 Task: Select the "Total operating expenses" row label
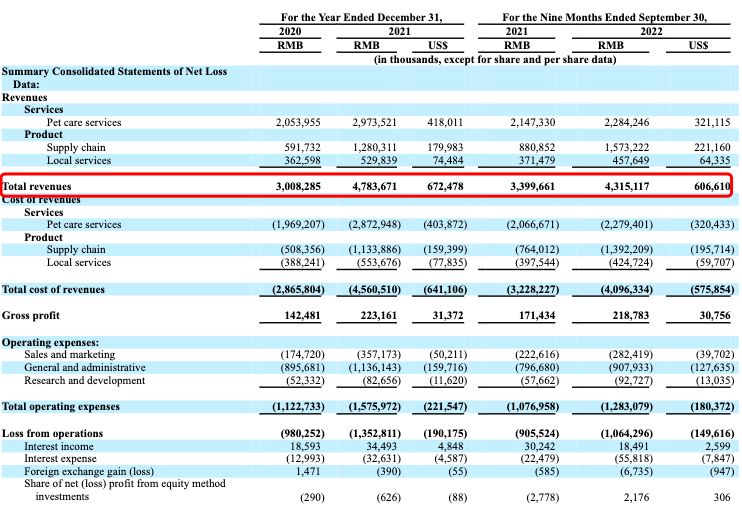click(x=60, y=407)
